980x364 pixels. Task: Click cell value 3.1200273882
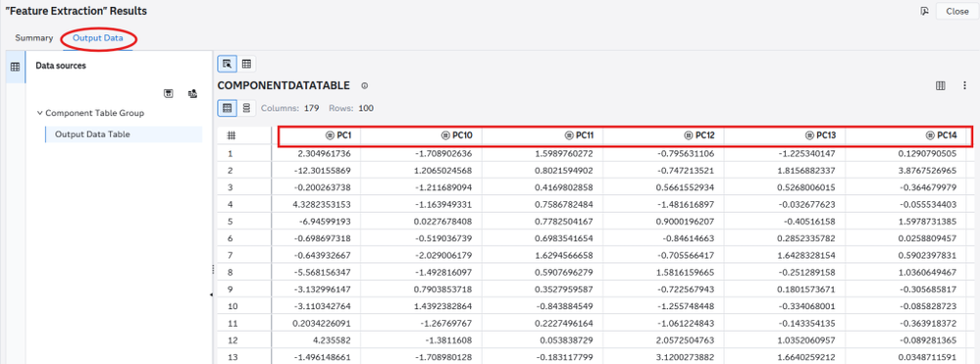tap(687, 357)
